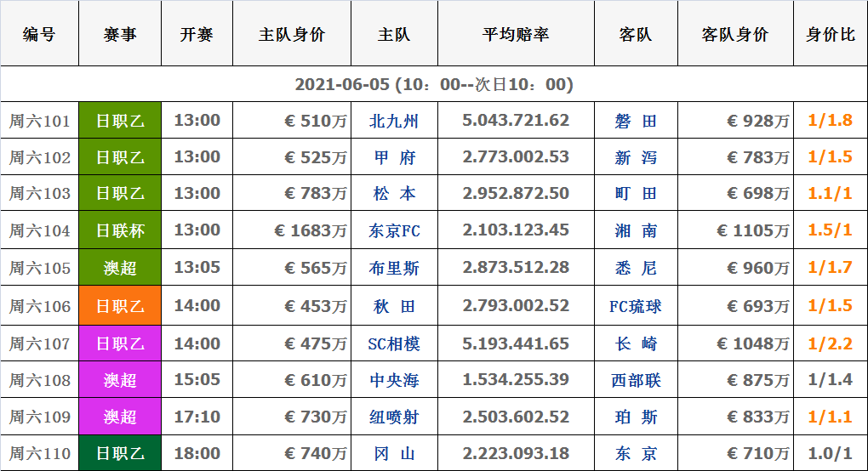Screen dimensions: 868x471
Task: Select the 平均赔率 column header
Action: (515, 35)
